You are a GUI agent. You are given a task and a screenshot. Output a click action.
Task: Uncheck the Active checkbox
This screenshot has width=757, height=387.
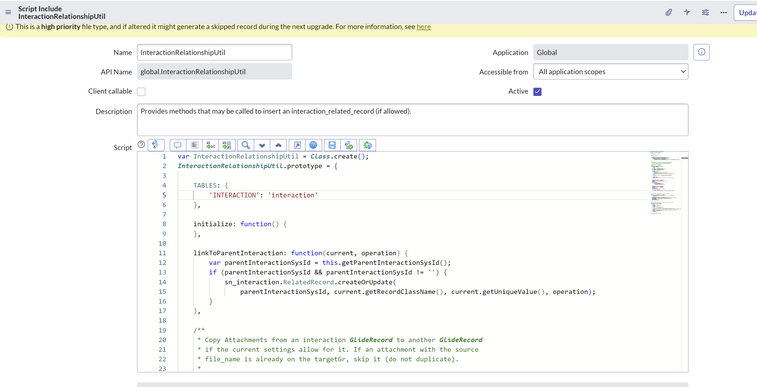(537, 91)
